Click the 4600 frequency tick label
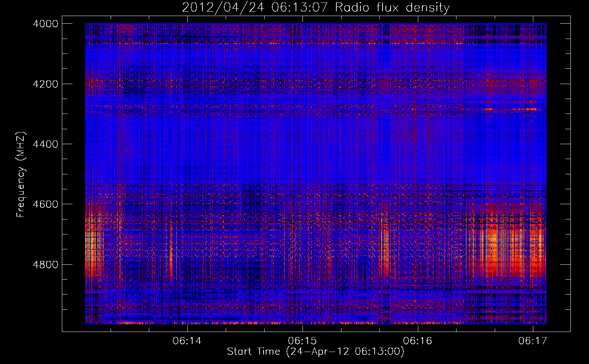The image size is (589, 364). [x=46, y=204]
